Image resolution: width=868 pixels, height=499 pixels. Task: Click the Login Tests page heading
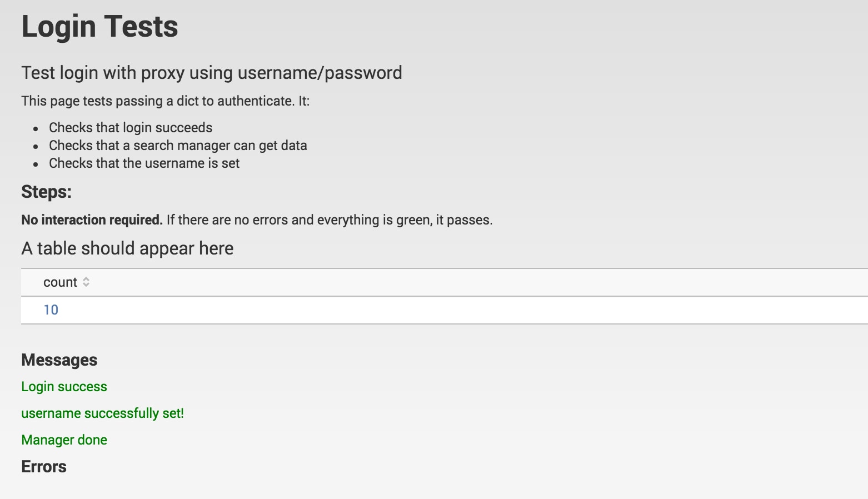pyautogui.click(x=100, y=27)
